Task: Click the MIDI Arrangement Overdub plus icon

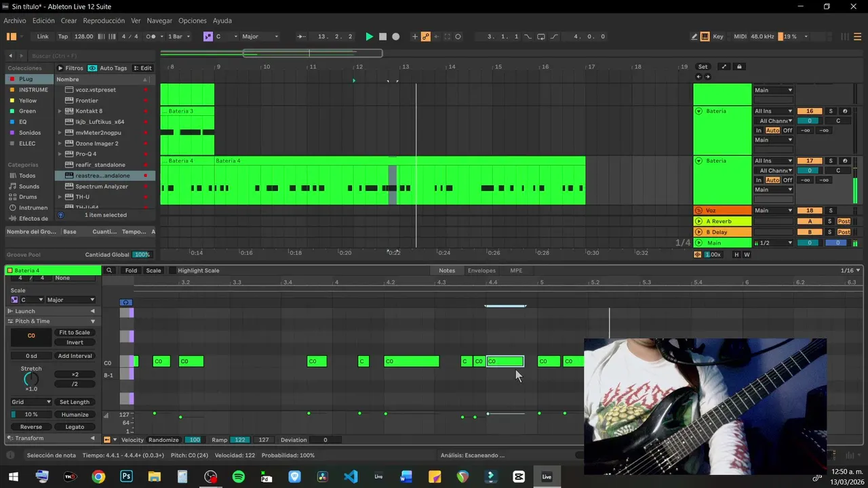Action: tap(415, 37)
